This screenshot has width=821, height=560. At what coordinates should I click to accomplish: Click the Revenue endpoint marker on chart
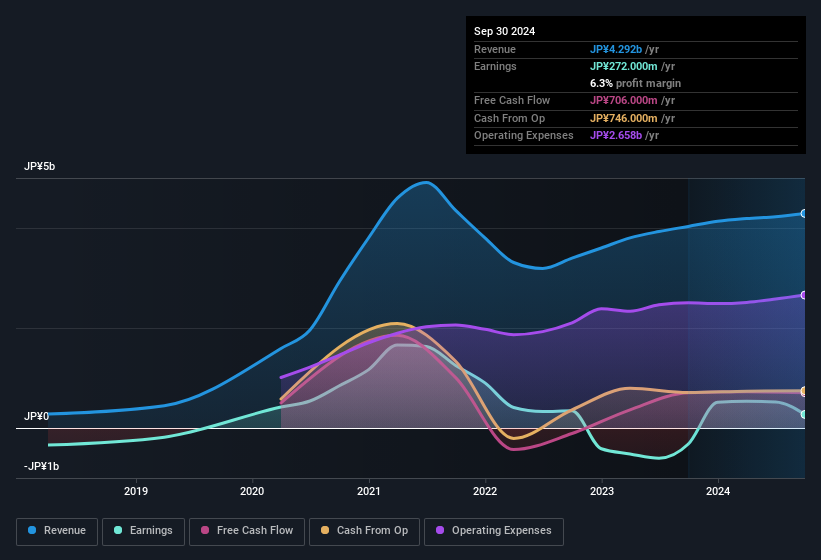(804, 214)
